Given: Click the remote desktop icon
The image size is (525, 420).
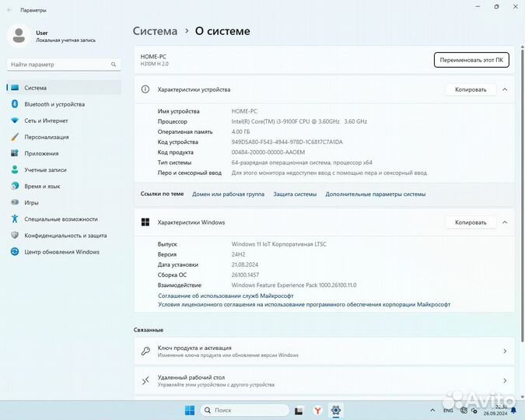Looking at the screenshot, I should pyautogui.click(x=145, y=380).
